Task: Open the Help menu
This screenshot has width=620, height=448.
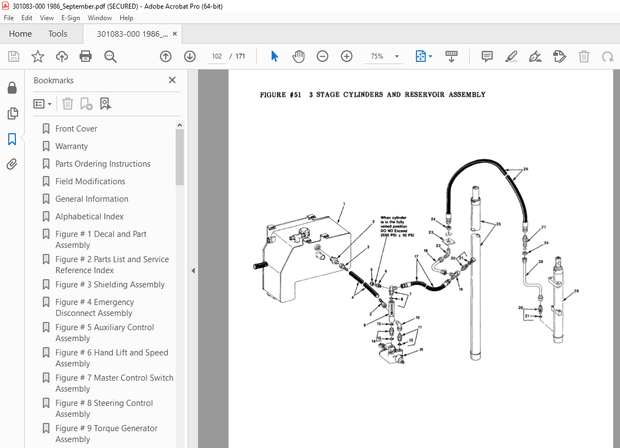Action: [x=126, y=18]
